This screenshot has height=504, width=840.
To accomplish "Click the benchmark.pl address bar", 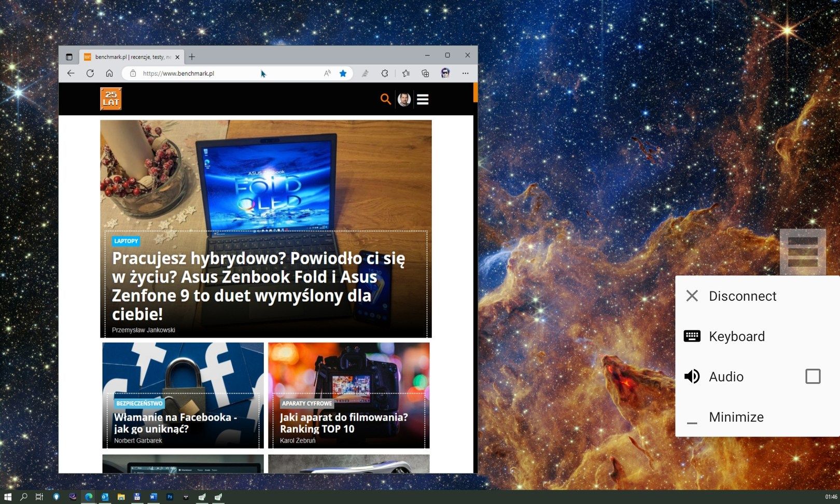I will tap(228, 73).
